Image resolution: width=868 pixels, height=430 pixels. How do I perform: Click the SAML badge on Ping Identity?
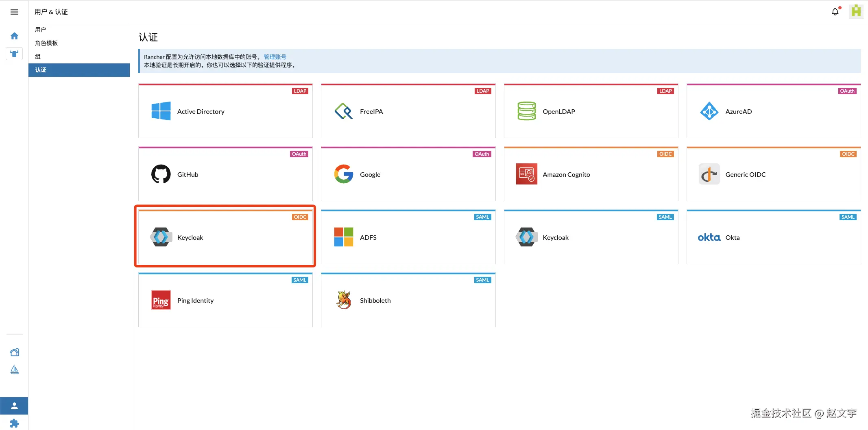(x=300, y=280)
